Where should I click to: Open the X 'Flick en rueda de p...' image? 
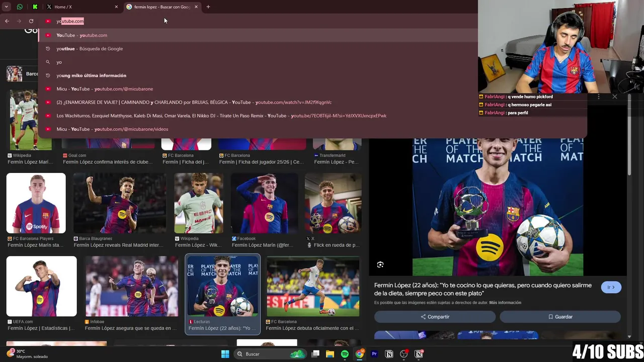coord(333,203)
